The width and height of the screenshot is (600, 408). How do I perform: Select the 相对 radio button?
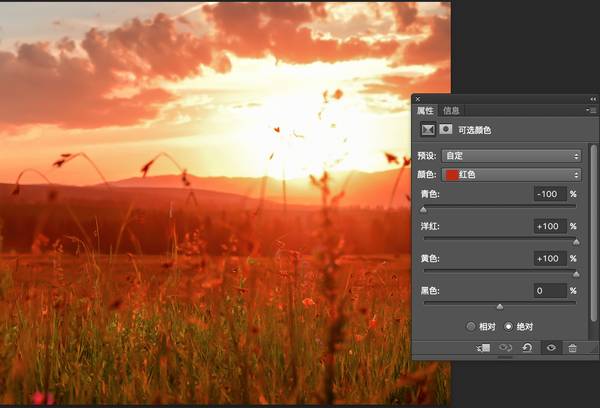pos(471,326)
